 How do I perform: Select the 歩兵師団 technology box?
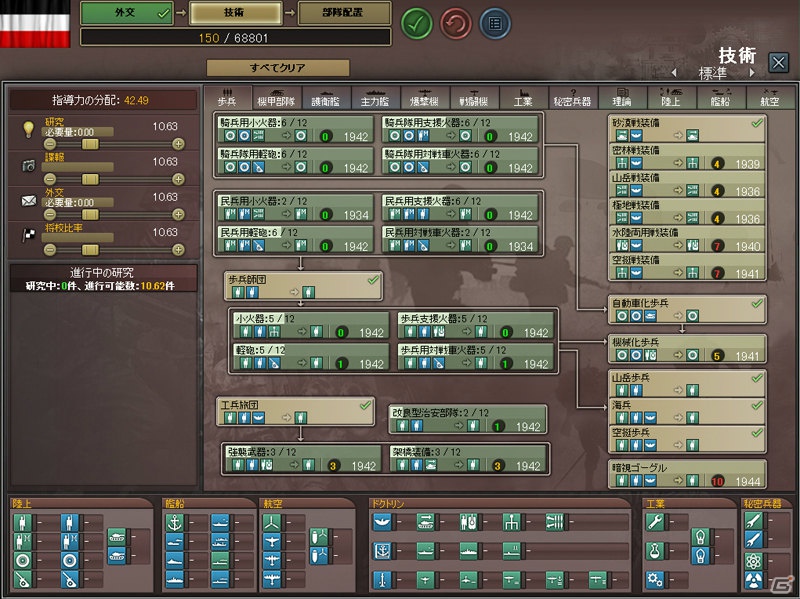(x=304, y=286)
